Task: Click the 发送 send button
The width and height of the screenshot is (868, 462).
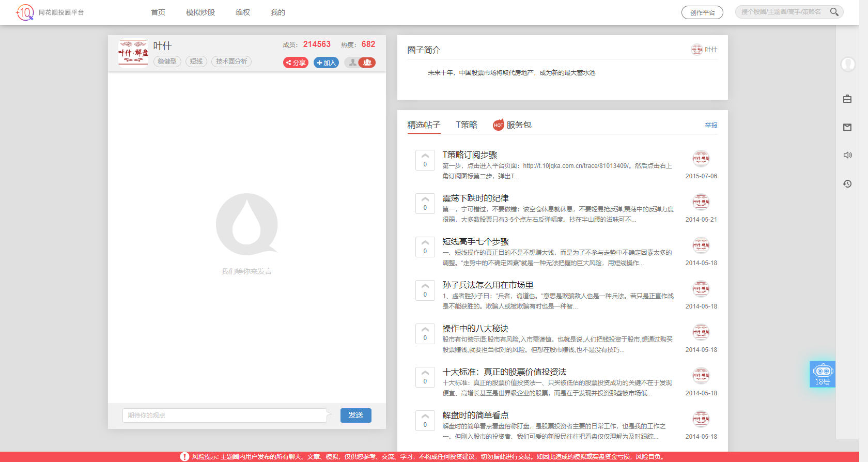Action: click(x=355, y=415)
